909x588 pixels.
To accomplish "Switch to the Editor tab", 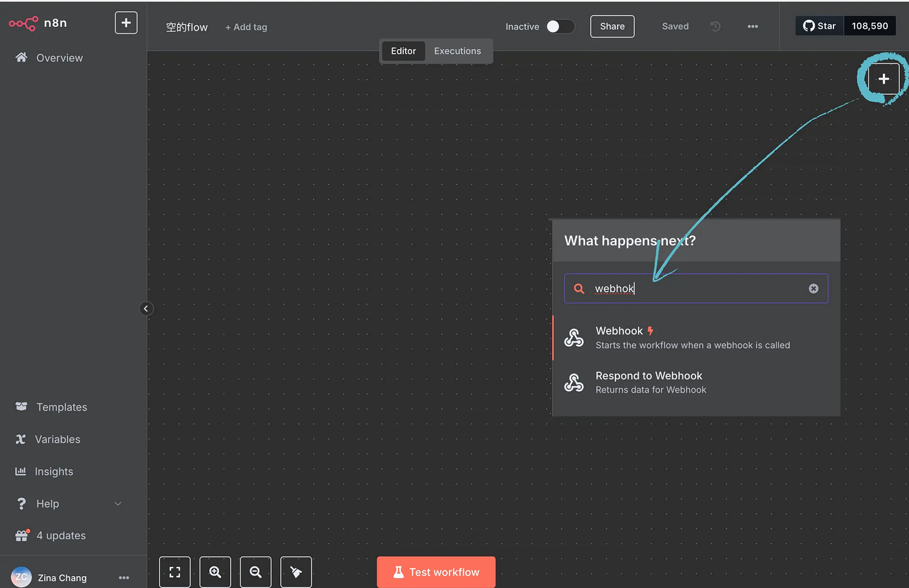I will 403,51.
